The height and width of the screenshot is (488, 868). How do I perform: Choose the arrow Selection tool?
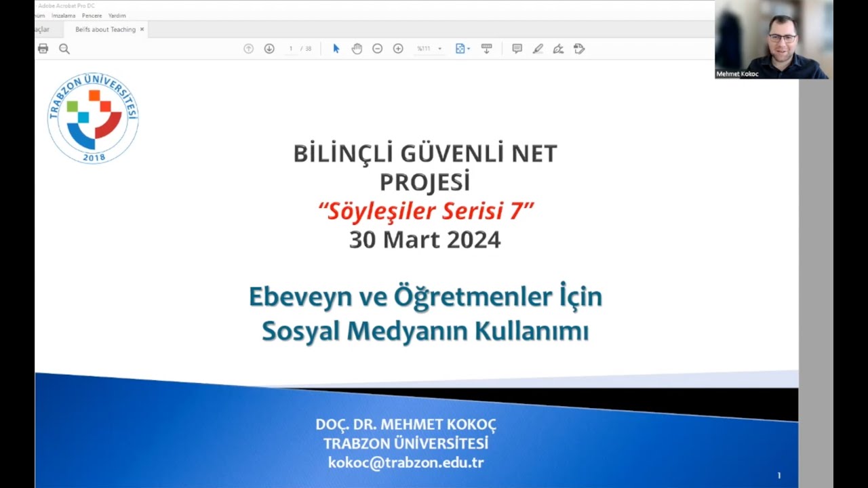click(336, 49)
